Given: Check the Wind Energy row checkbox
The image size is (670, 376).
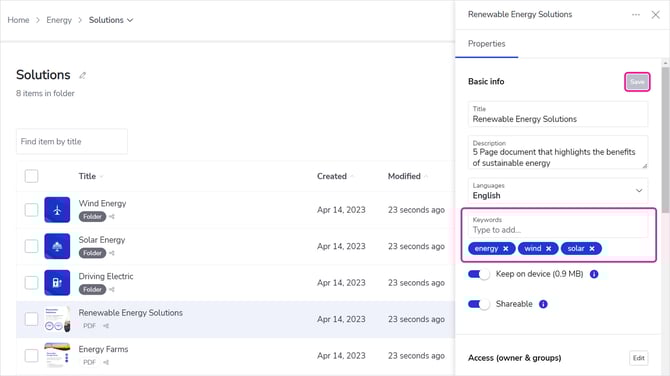Looking at the screenshot, I should (31, 210).
